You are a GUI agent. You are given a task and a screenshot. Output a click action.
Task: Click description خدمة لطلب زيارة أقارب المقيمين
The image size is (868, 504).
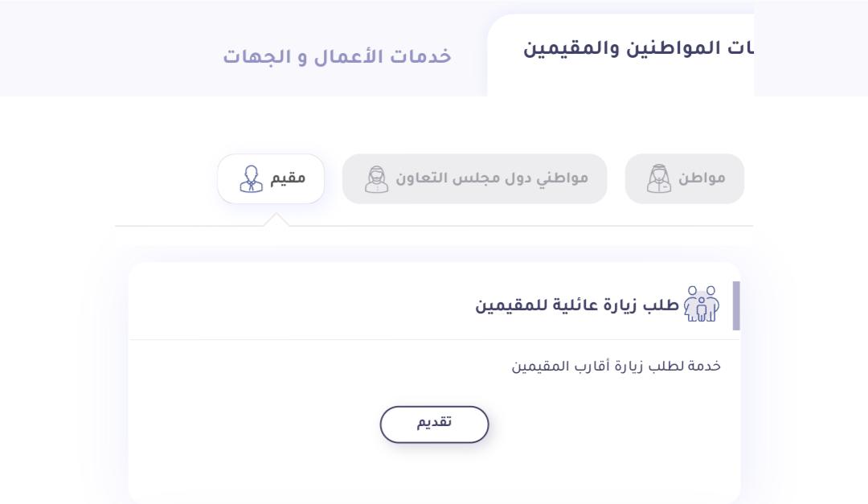pyautogui.click(x=616, y=366)
